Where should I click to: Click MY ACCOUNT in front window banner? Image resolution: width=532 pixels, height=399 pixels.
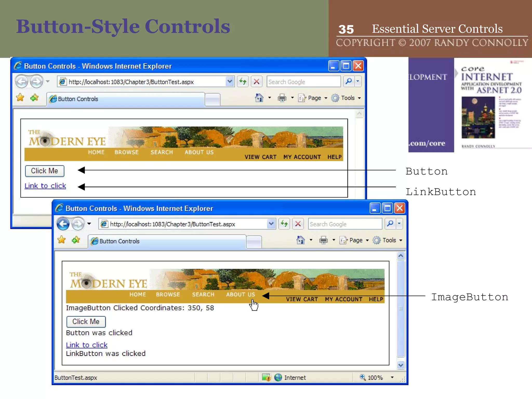pos(343,299)
